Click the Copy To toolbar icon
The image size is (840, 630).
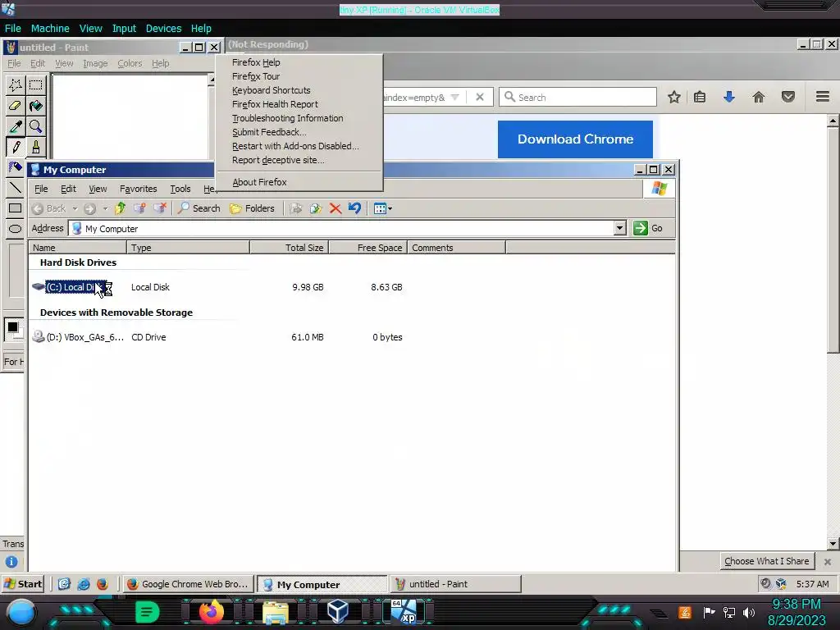pos(316,208)
